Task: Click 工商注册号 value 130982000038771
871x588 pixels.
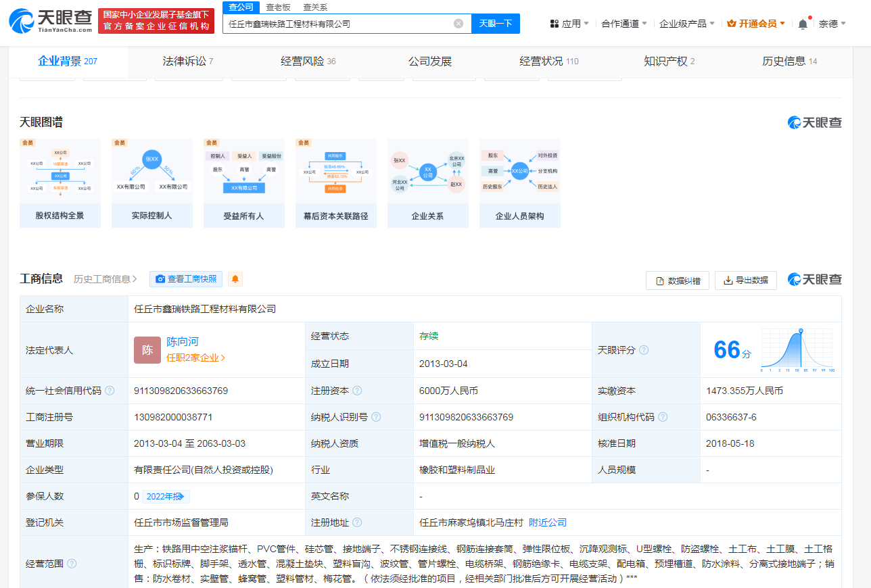Action: tap(173, 417)
